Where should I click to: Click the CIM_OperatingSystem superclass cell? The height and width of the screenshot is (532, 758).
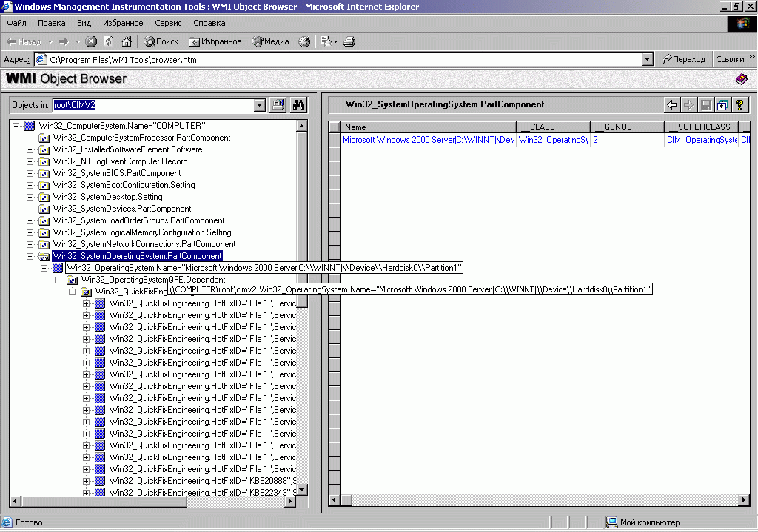click(702, 140)
